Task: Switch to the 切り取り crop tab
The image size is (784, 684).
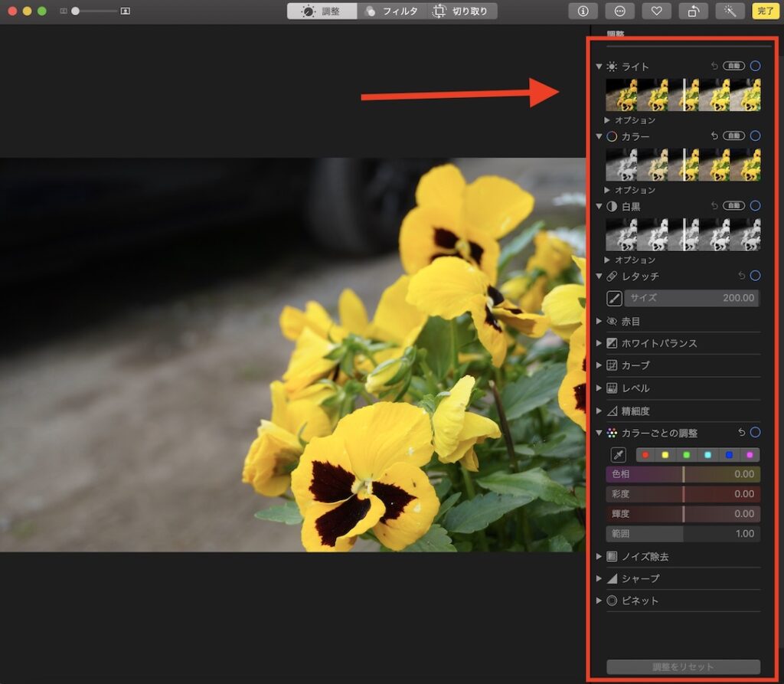Action: [x=462, y=11]
